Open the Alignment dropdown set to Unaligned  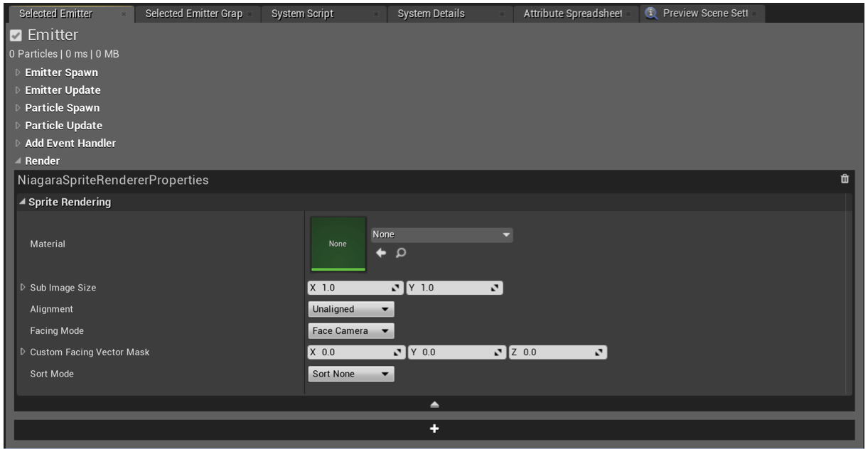(x=351, y=310)
